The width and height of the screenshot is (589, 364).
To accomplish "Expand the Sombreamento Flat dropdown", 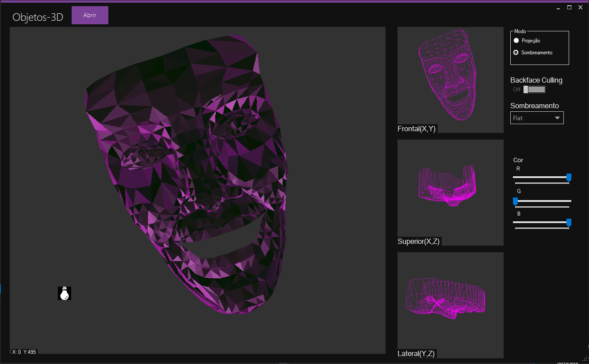I will click(x=537, y=118).
